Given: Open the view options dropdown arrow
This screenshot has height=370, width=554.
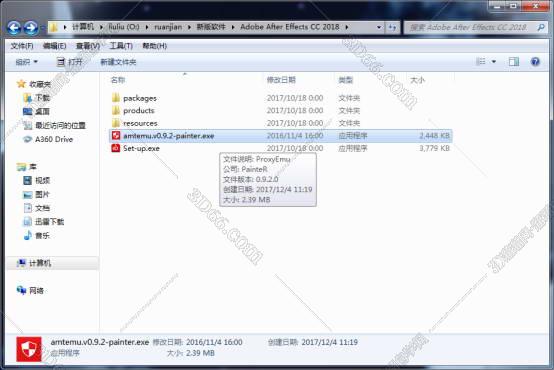Looking at the screenshot, I should pos(494,62).
